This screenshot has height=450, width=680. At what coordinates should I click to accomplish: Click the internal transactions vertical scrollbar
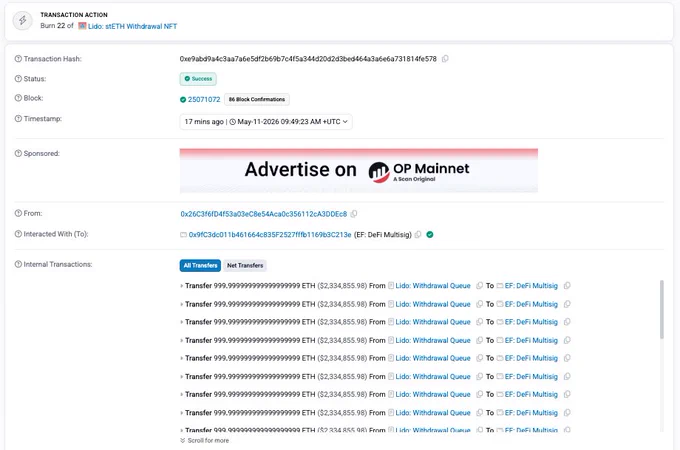tap(661, 309)
